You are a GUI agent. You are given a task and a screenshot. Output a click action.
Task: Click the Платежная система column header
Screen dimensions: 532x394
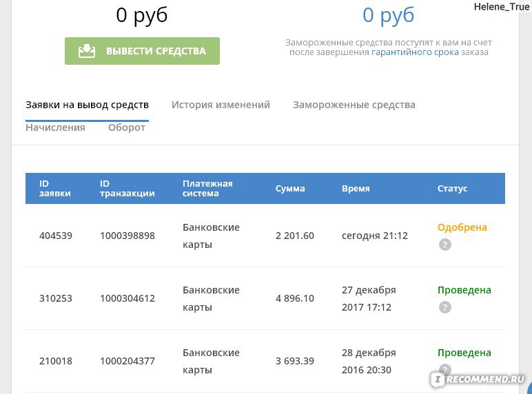pos(207,188)
